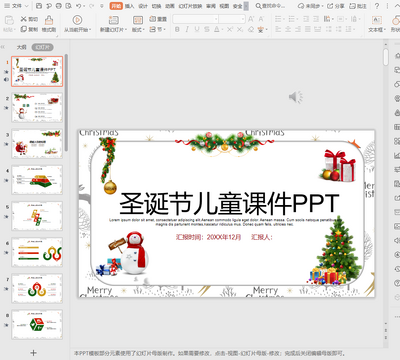Select slide 4 thumbnail with pyramid chart

click(x=37, y=180)
